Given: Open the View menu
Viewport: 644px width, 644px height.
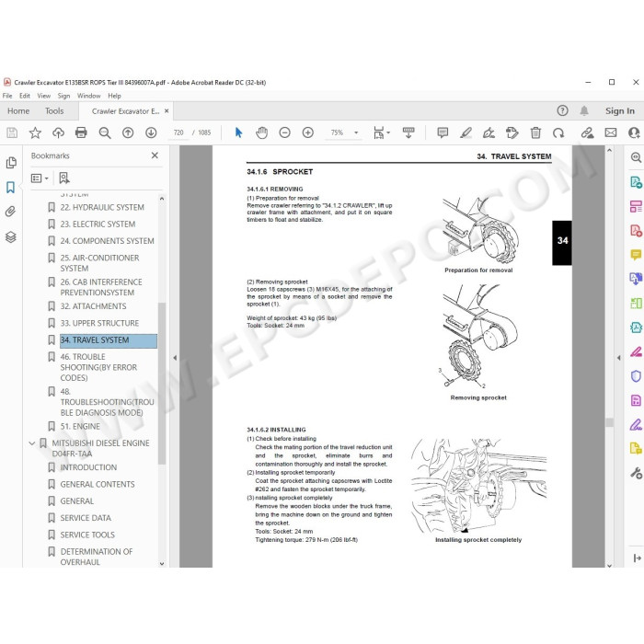Looking at the screenshot, I should 44,96.
